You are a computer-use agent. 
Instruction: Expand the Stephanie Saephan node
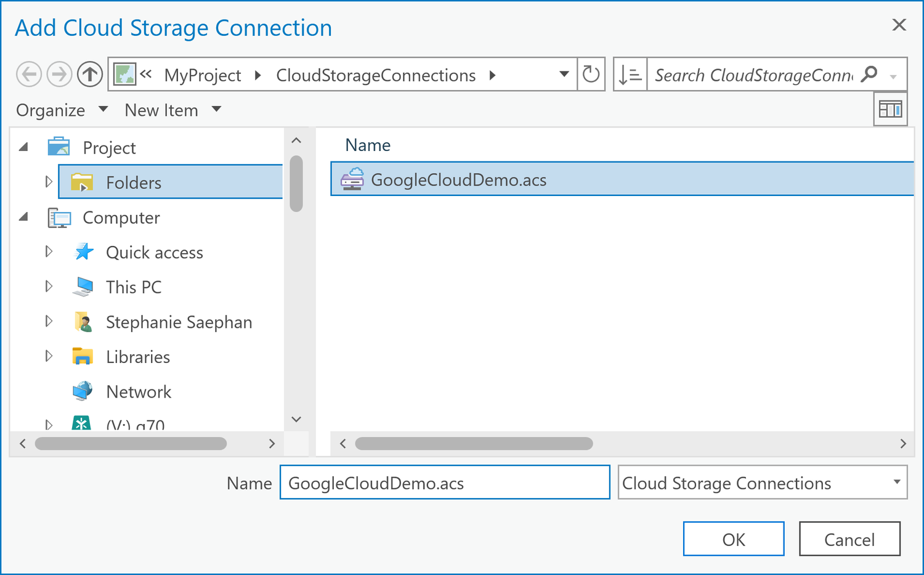tap(49, 321)
